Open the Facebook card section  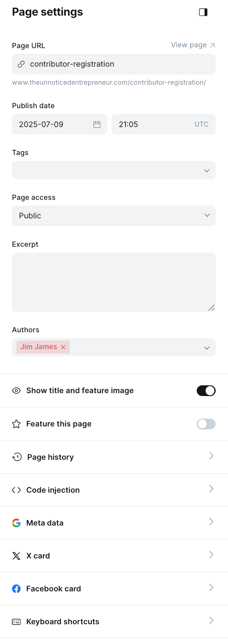[114, 589]
